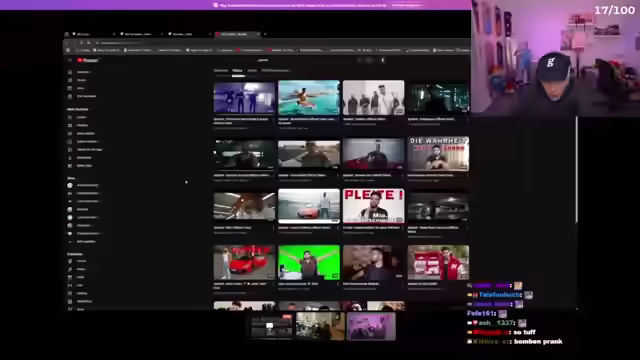Image resolution: width=640 pixels, height=360 pixels.
Task: Open the Mein YouTube section heading
Action: pyautogui.click(x=78, y=109)
